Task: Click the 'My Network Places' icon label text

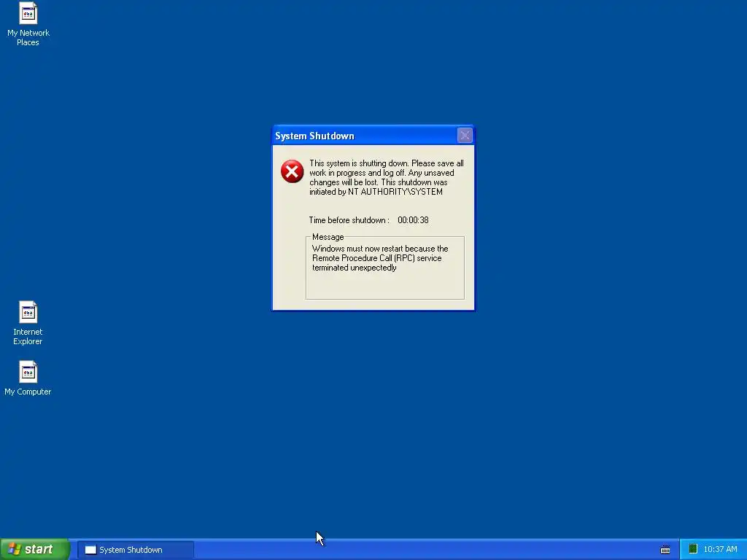Action: point(28,38)
